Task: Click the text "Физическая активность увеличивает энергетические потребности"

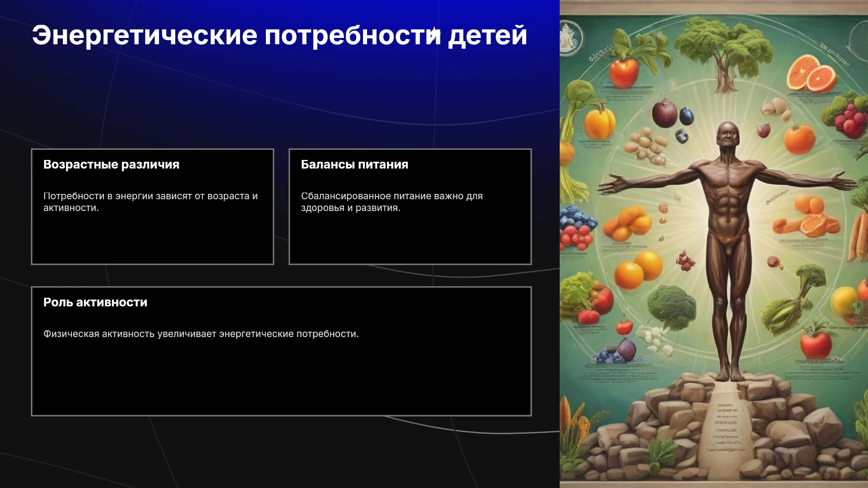Action: click(201, 334)
